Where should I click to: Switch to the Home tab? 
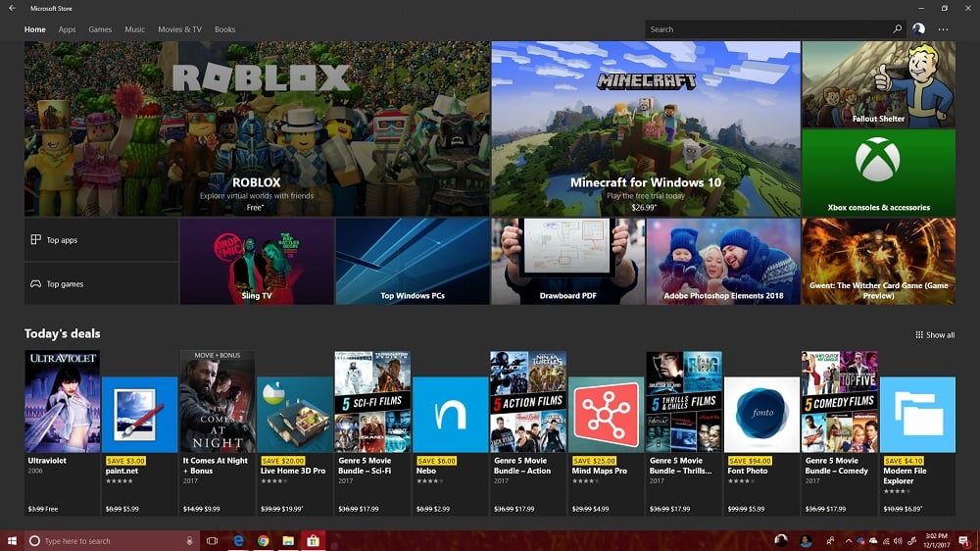[35, 29]
